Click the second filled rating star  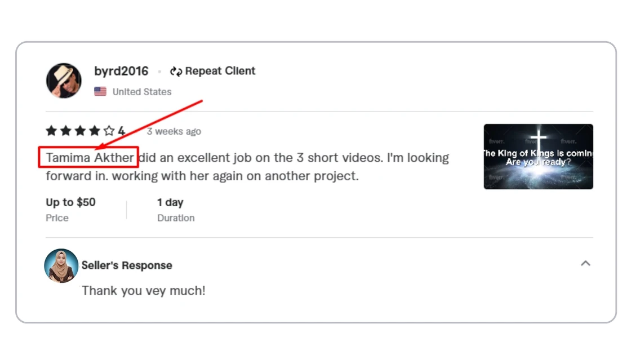(65, 131)
